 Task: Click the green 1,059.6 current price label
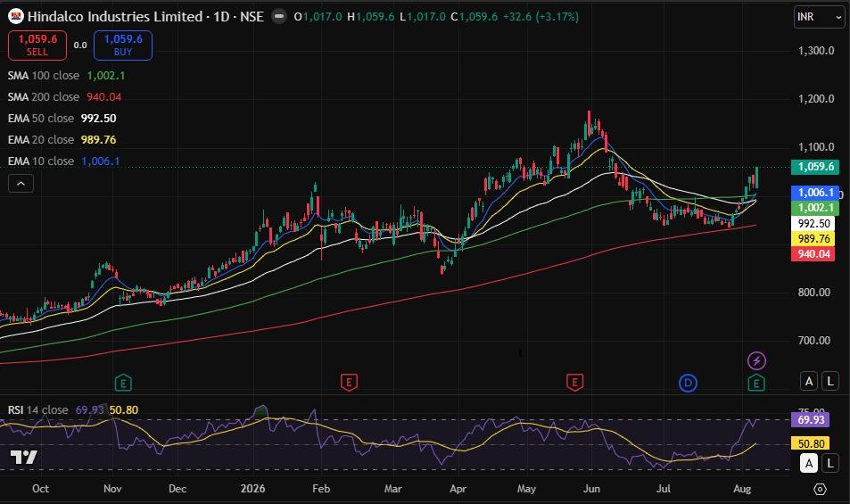point(815,167)
